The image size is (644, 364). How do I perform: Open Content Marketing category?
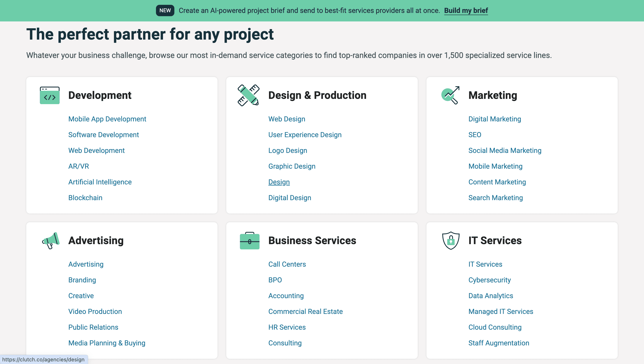[x=497, y=182]
